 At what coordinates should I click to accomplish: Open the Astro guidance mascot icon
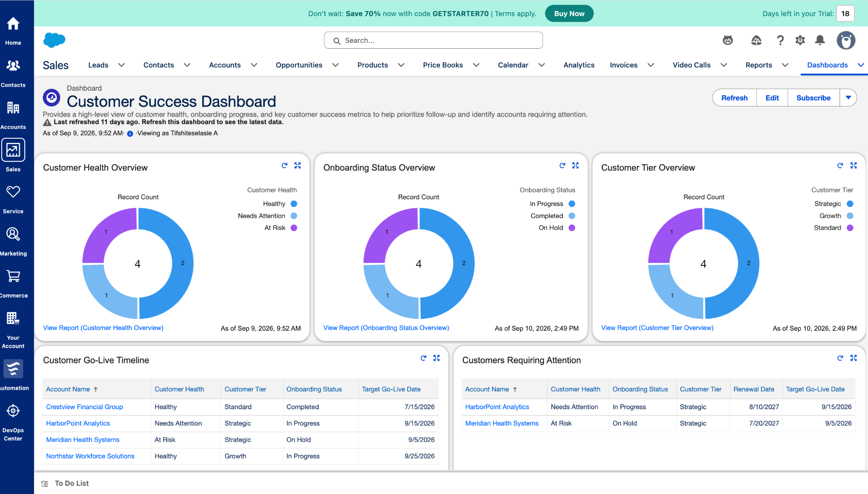pyautogui.click(x=728, y=40)
